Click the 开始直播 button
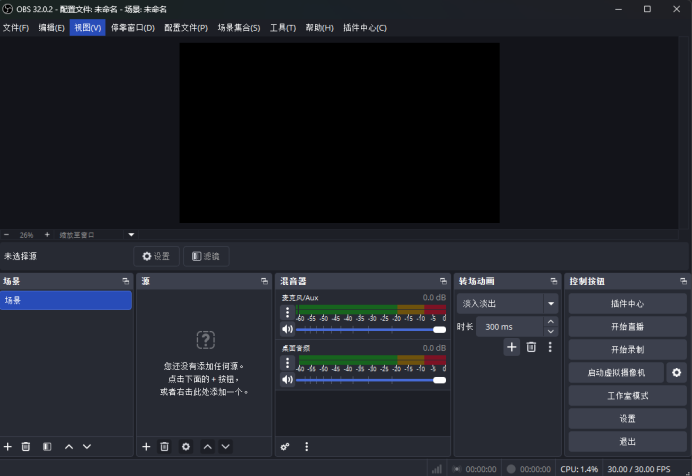The image size is (692, 476). 627,327
